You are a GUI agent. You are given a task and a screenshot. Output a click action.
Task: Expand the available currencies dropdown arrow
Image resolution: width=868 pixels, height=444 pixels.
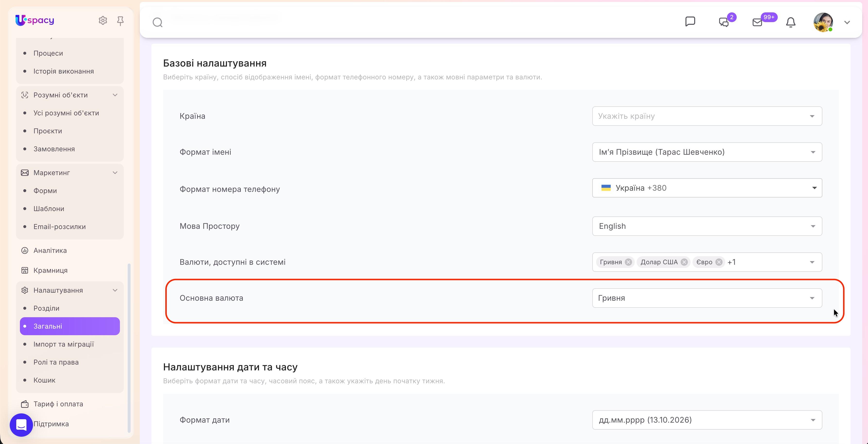(x=812, y=262)
